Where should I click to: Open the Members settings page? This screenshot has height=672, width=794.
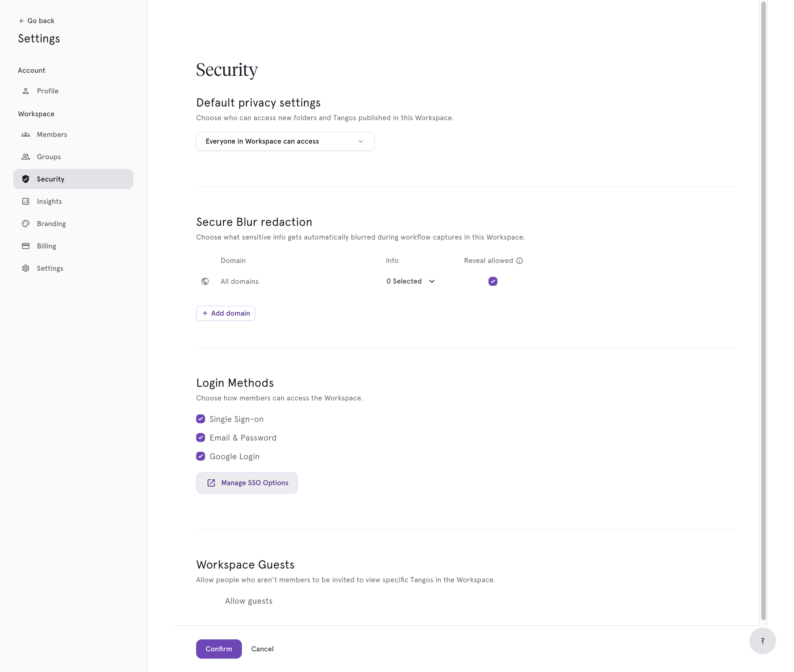[73, 134]
